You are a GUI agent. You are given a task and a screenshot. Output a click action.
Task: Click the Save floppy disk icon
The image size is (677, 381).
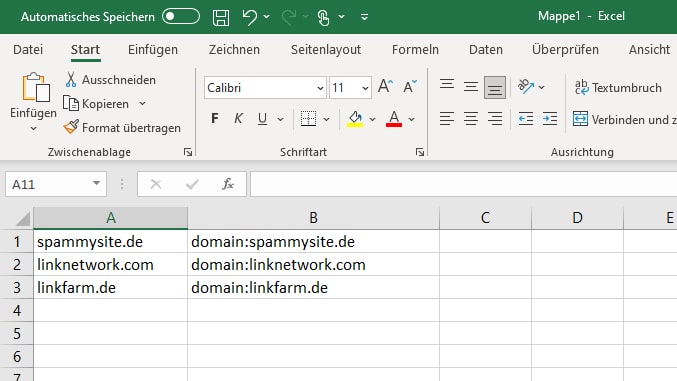[x=221, y=17]
